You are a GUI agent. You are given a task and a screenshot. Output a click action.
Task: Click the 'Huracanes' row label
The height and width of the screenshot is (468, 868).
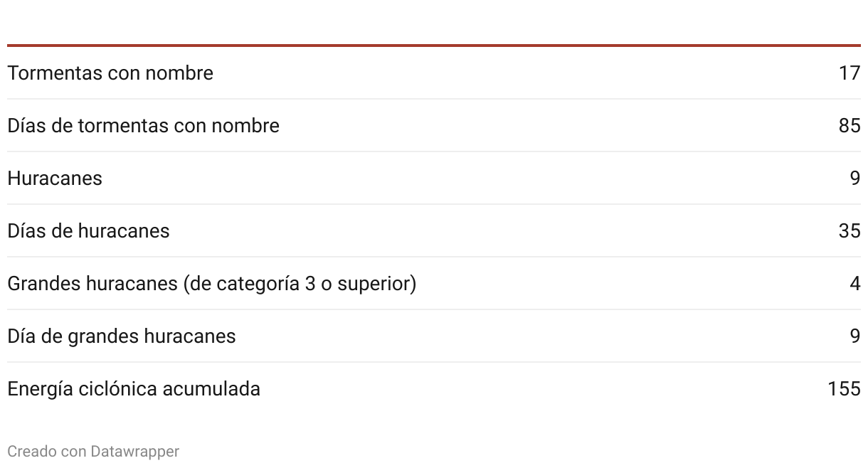click(55, 179)
